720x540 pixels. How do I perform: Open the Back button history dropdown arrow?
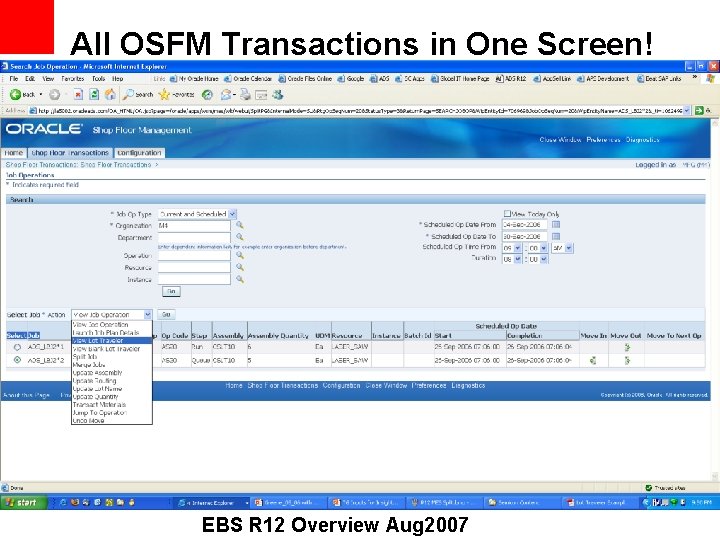pos(41,95)
